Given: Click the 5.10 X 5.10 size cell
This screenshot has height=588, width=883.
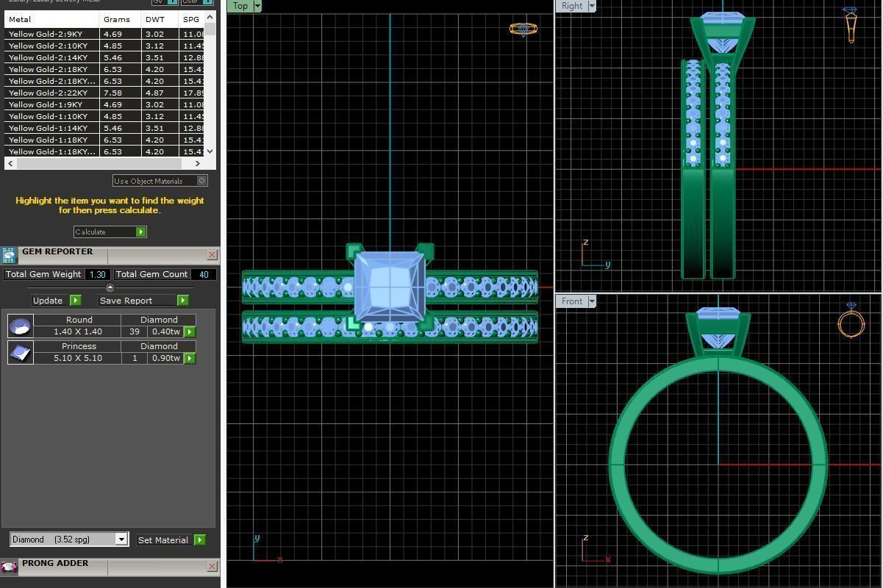Looking at the screenshot, I should pyautogui.click(x=77, y=359).
